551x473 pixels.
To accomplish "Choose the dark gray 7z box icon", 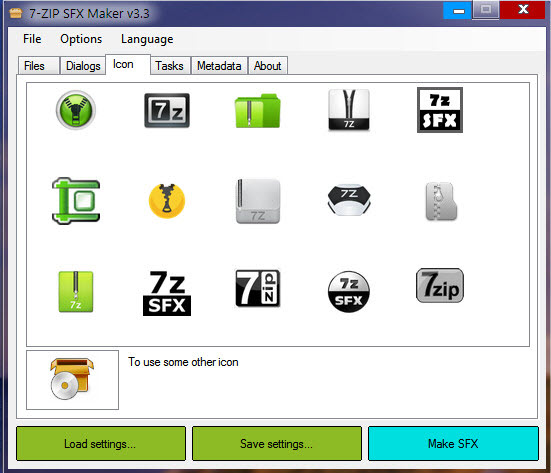I will [x=167, y=110].
